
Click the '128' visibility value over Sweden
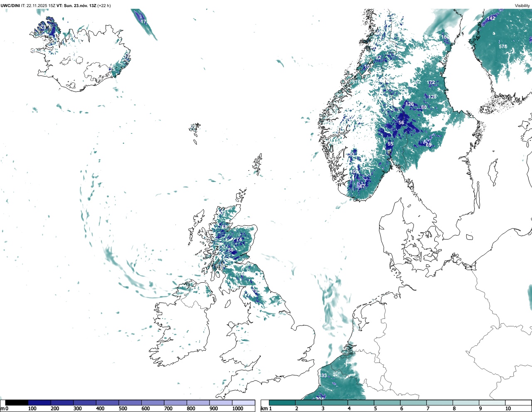point(433,97)
